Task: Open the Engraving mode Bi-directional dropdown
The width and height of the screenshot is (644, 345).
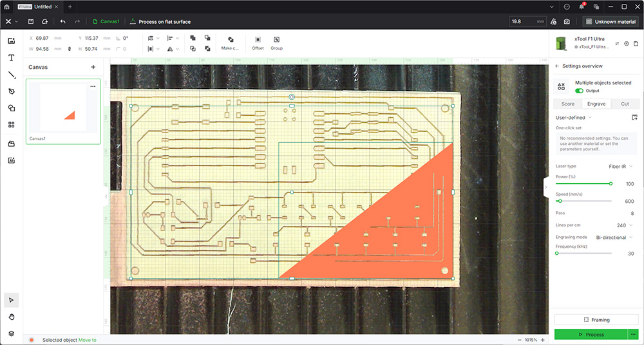Action: pyautogui.click(x=613, y=238)
